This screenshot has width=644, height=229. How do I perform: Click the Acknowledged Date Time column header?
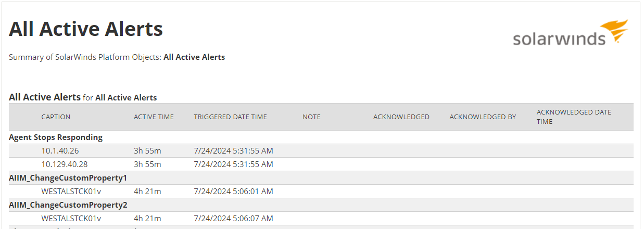[x=574, y=117]
